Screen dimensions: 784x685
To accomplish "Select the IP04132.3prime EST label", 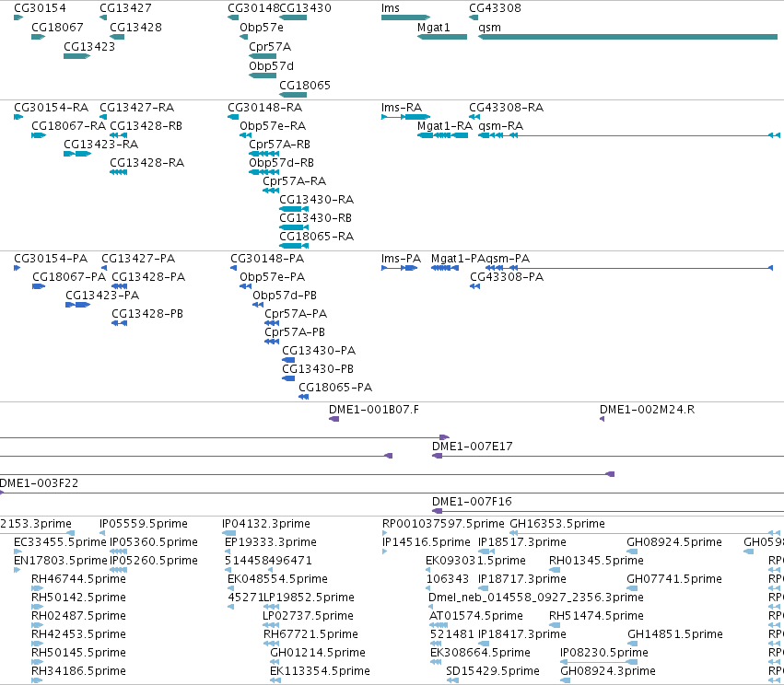I will point(266,524).
